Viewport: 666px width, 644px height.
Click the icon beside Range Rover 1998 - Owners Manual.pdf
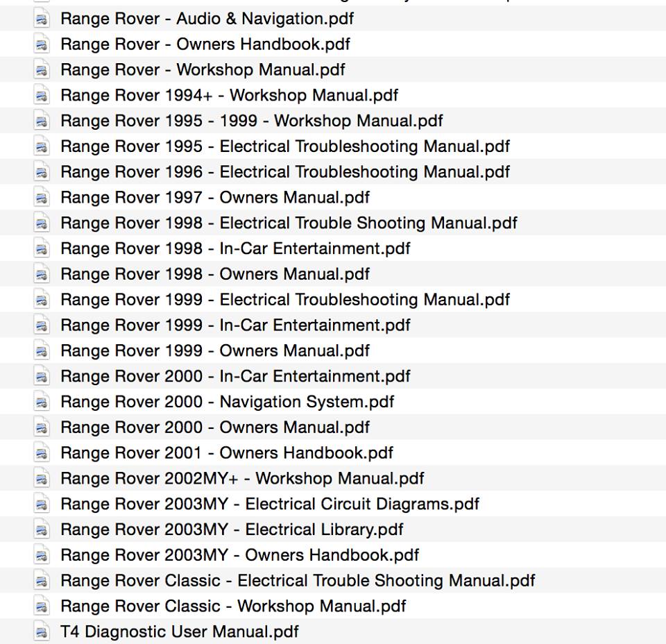pyautogui.click(x=42, y=274)
